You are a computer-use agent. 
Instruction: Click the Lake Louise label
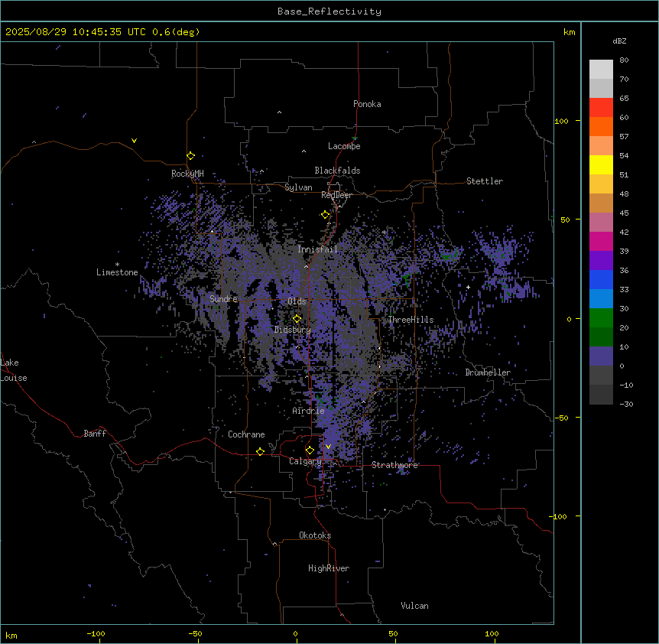[14, 370]
